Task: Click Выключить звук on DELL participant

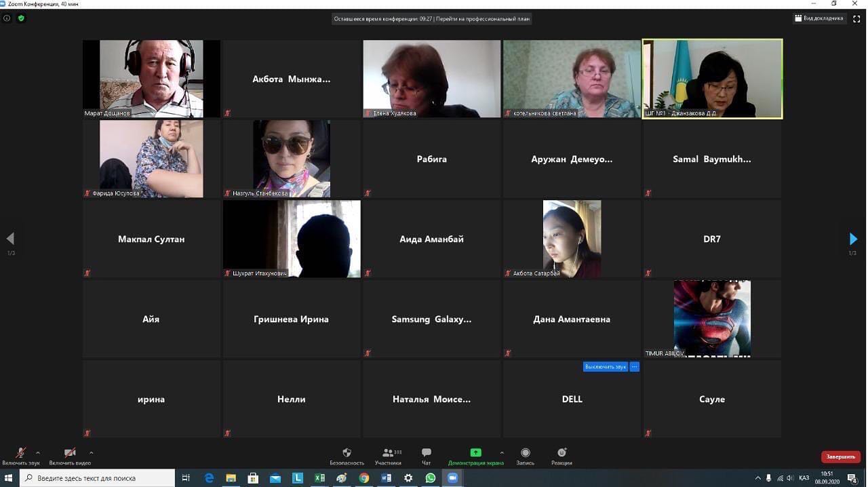Action: point(605,367)
